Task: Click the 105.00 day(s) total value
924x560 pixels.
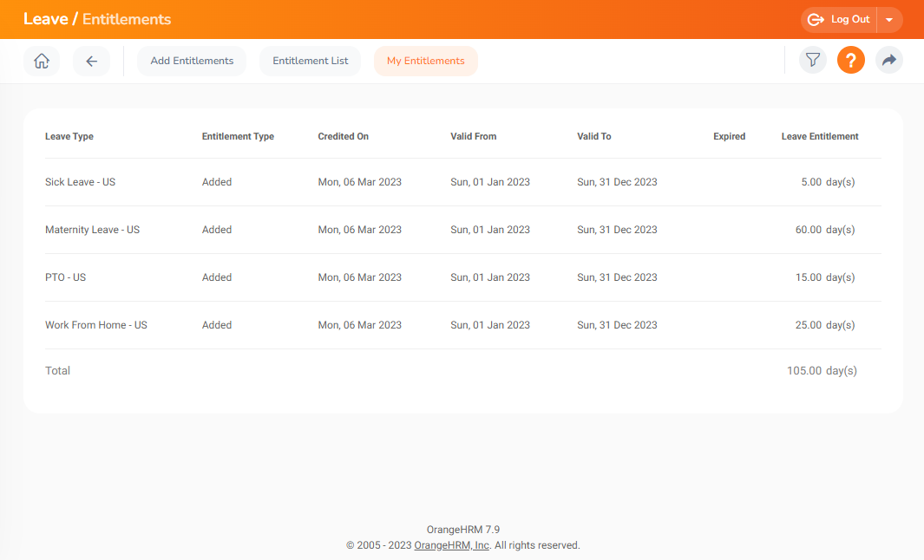Action: 822,370
